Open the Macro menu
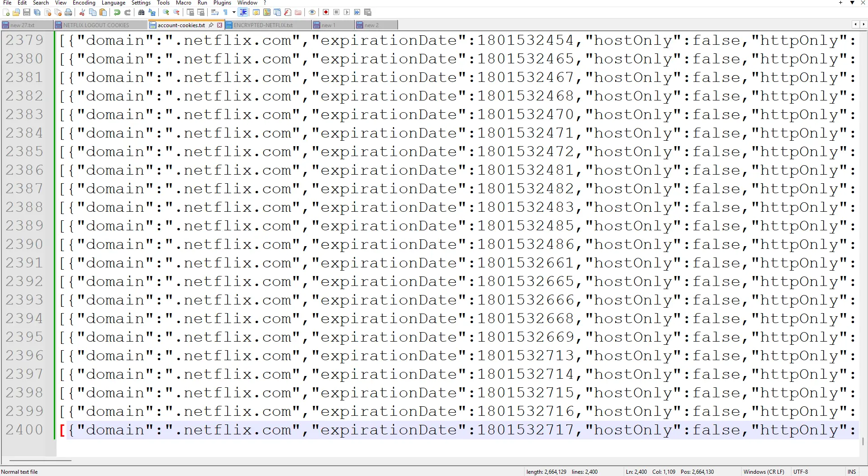Viewport: 868px width, 476px height. (183, 3)
